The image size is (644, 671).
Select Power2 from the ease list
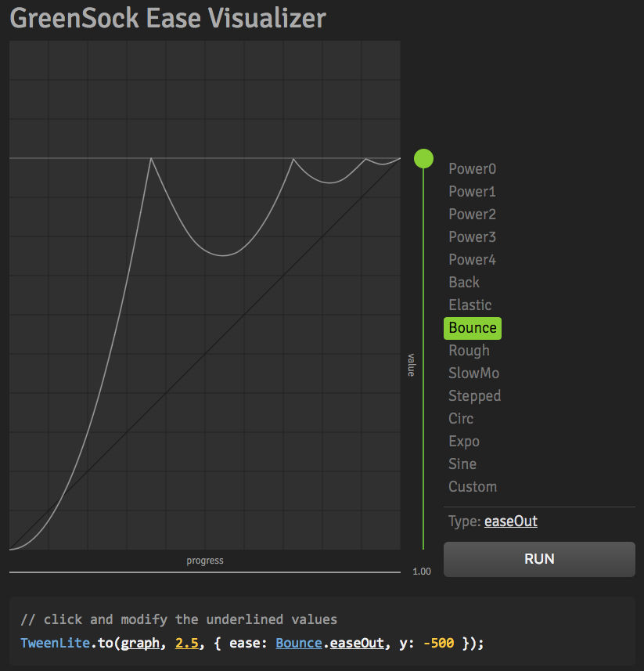click(x=472, y=215)
